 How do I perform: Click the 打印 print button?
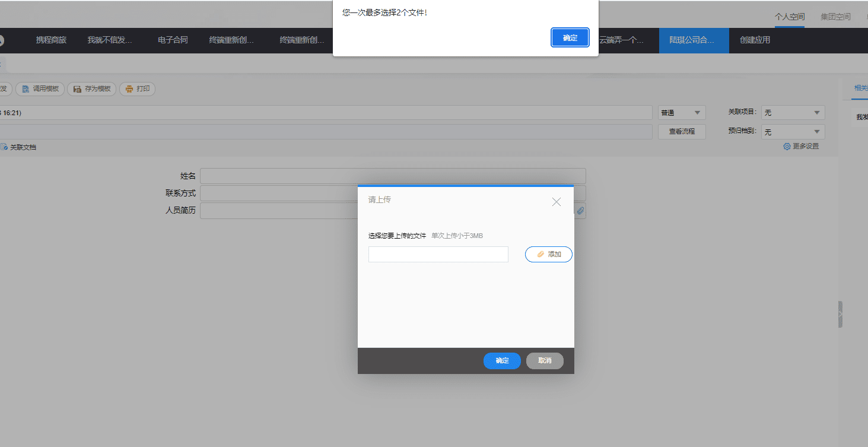138,89
